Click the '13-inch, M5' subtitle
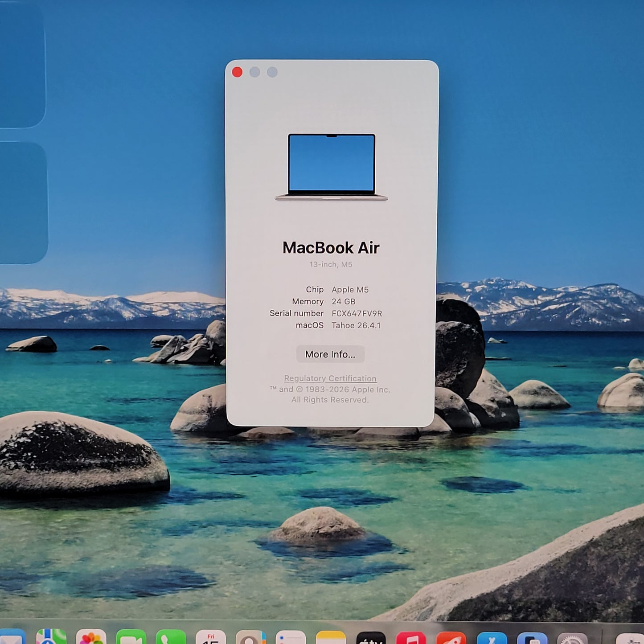Viewport: 644px width, 644px height. tap(331, 264)
